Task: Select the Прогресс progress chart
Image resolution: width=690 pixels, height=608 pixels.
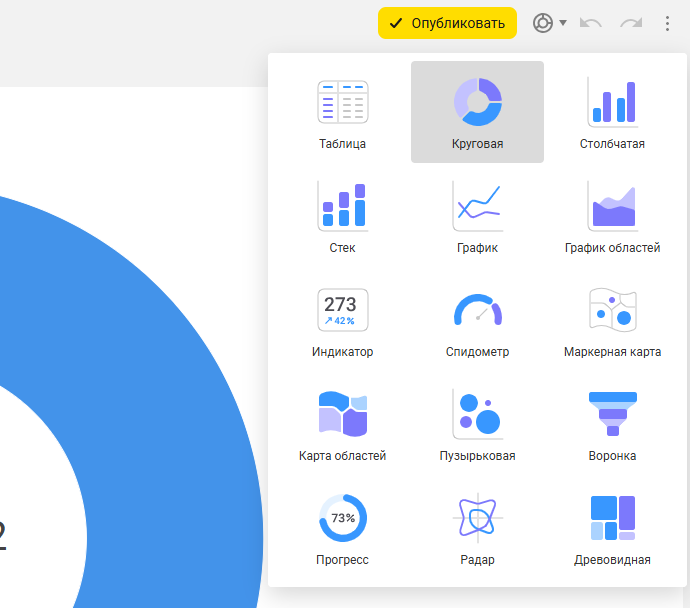Action: click(342, 528)
